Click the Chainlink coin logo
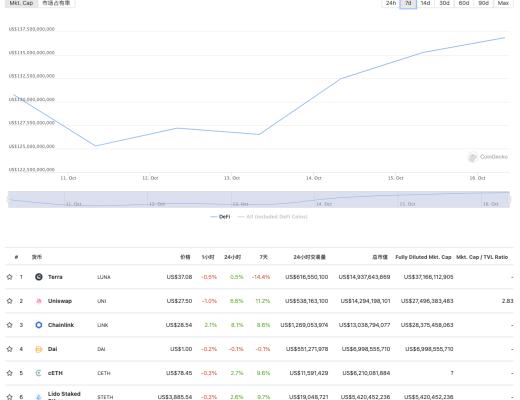This screenshot has height=400, width=520. pyautogui.click(x=39, y=325)
